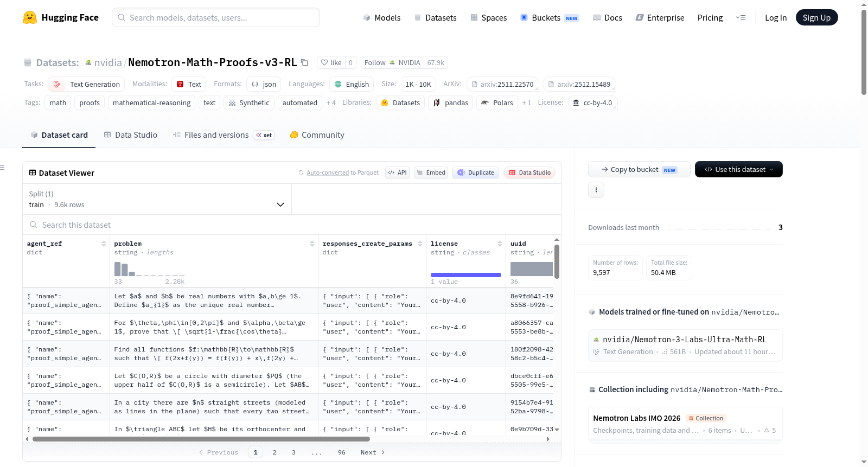The image size is (868, 467).
Task: Open Data Studio from the viewer header
Action: (529, 172)
